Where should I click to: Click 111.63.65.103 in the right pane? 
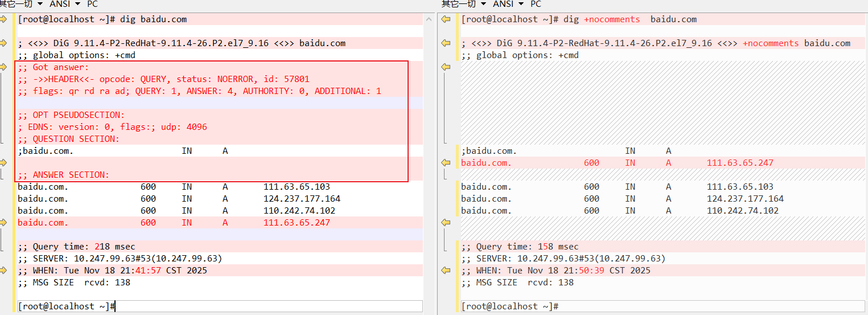(x=740, y=187)
